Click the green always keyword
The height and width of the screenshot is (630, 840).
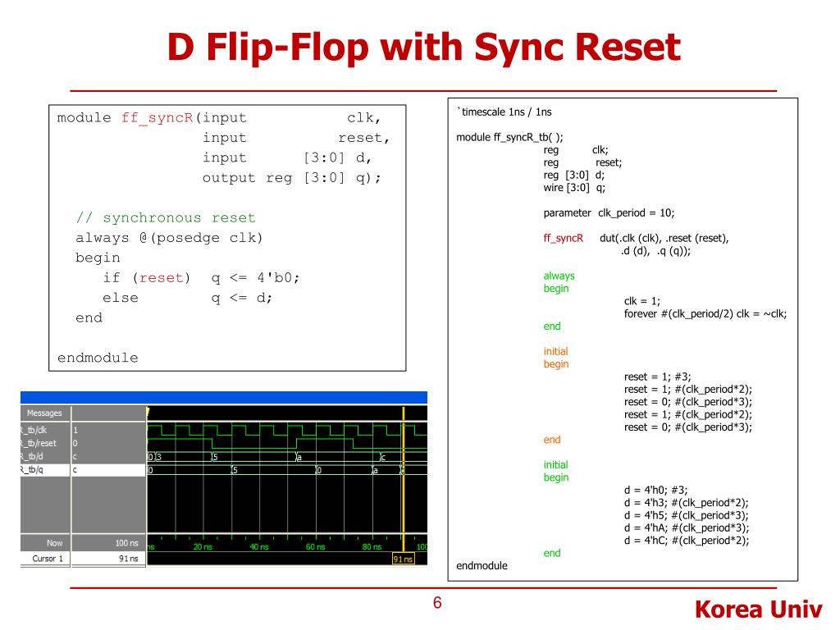[559, 276]
